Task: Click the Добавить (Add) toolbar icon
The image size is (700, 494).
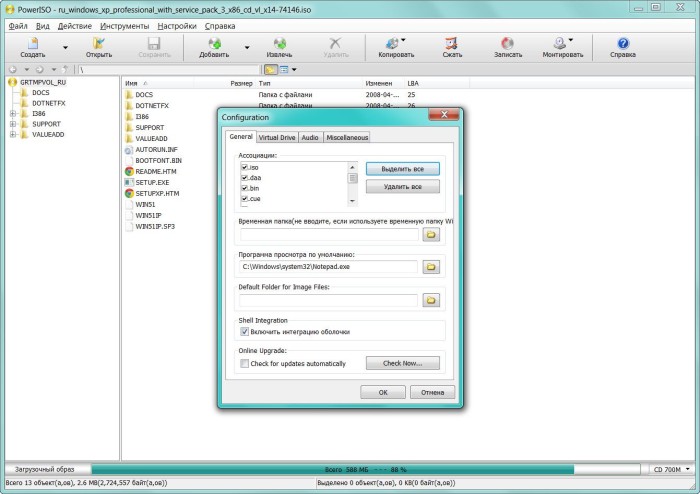Action: (214, 44)
